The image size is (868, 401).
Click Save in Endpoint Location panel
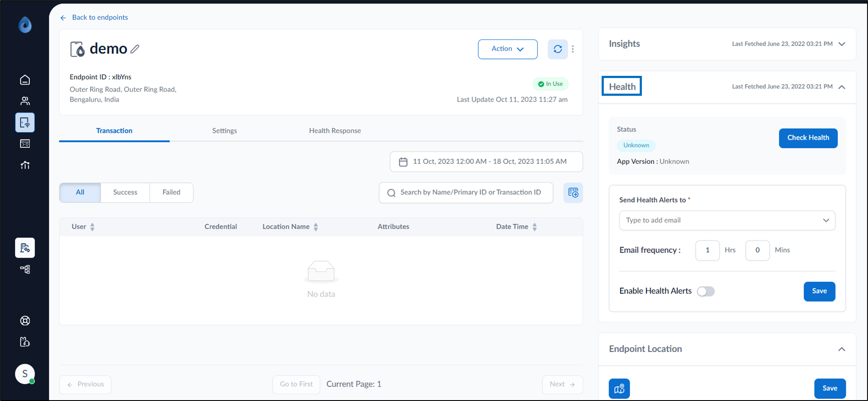click(x=830, y=388)
